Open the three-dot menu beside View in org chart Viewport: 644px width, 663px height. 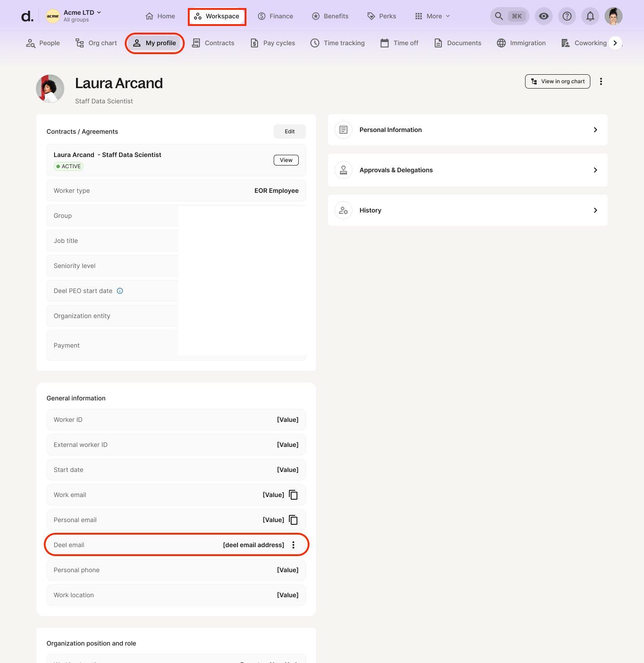pyautogui.click(x=601, y=81)
